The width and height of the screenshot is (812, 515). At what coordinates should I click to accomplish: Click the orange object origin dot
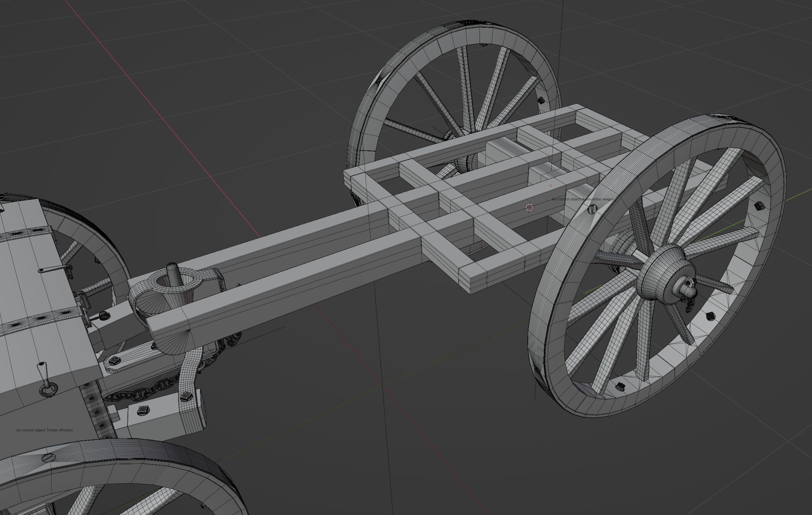pos(551,185)
